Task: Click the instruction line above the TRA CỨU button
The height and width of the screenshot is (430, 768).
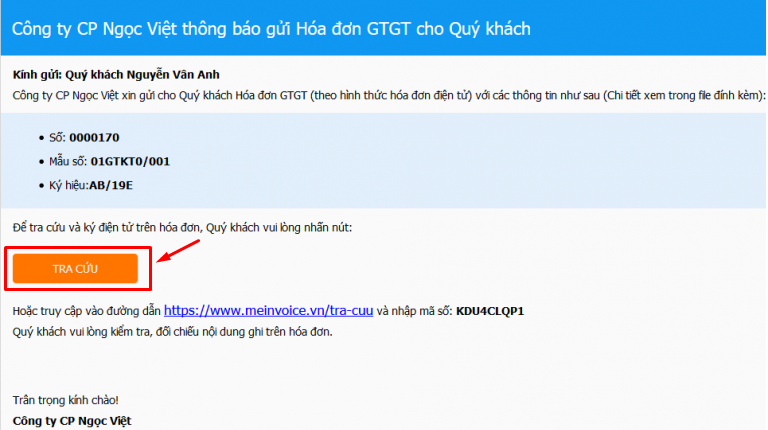Action: point(182,228)
